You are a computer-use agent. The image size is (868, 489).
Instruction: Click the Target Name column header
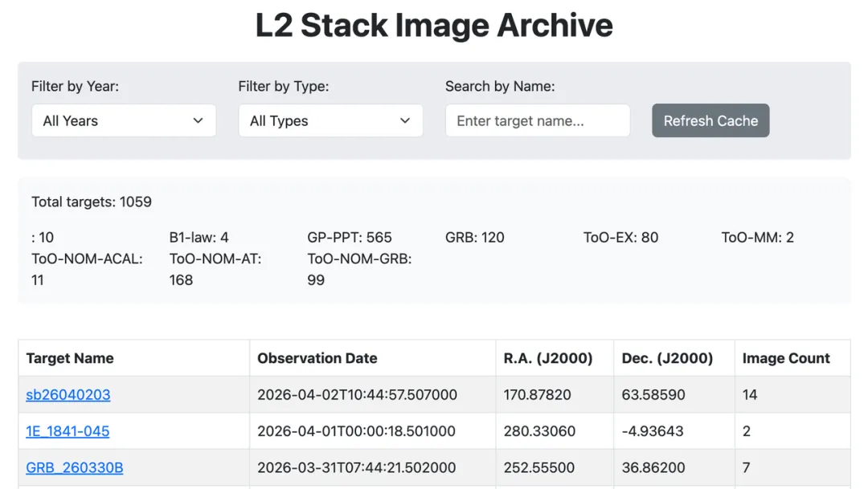70,358
